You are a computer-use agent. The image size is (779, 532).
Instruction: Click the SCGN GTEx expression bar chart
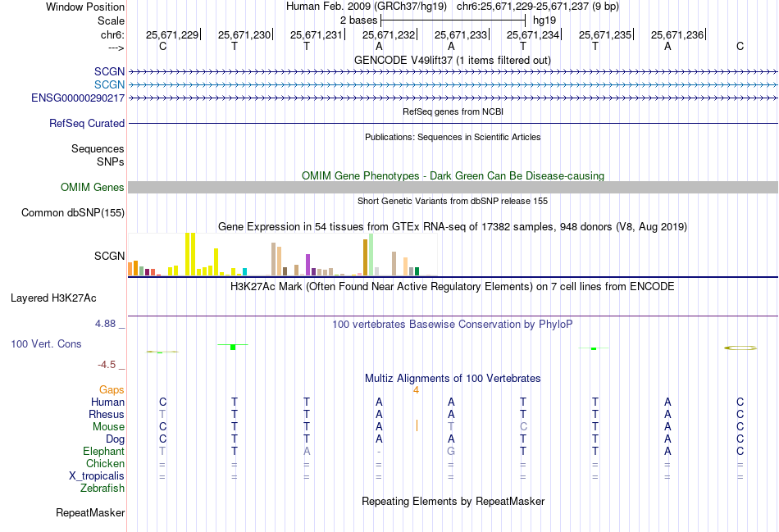point(283,254)
